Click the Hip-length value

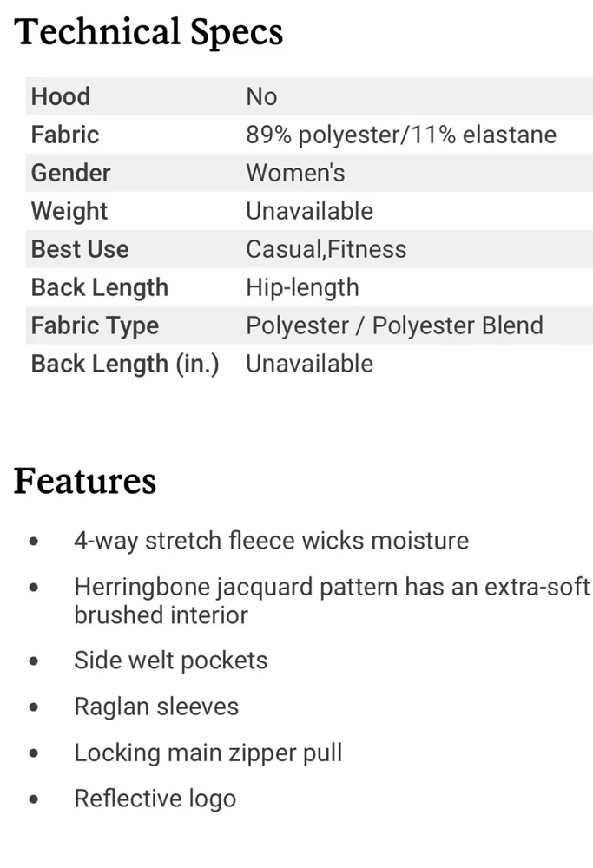[302, 287]
